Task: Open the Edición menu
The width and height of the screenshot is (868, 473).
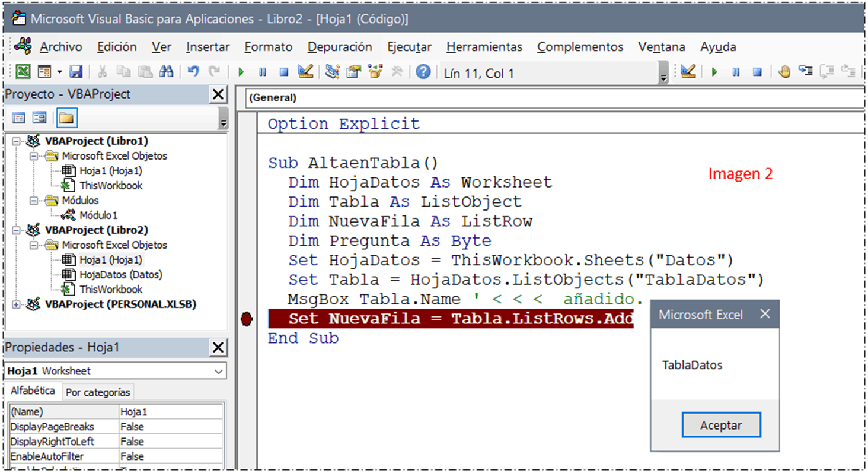Action: (117, 46)
